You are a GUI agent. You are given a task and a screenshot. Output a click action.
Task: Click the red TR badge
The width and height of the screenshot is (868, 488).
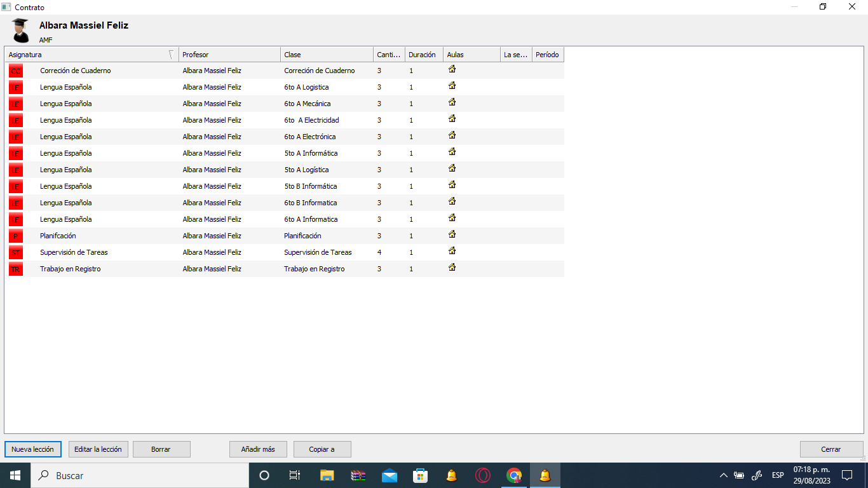coord(16,269)
